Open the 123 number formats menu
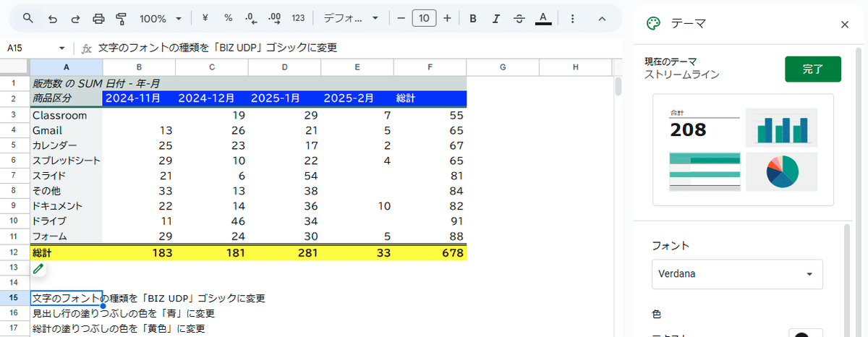The width and height of the screenshot is (868, 337). tap(298, 18)
